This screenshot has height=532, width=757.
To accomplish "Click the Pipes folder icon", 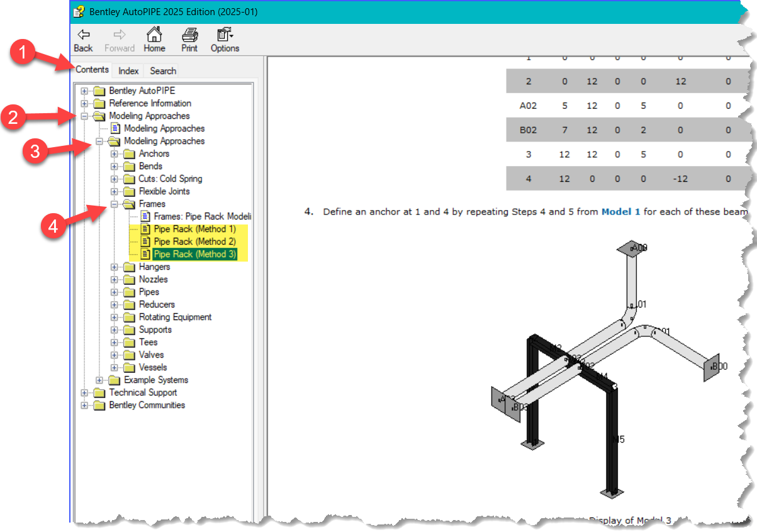I will 129,292.
